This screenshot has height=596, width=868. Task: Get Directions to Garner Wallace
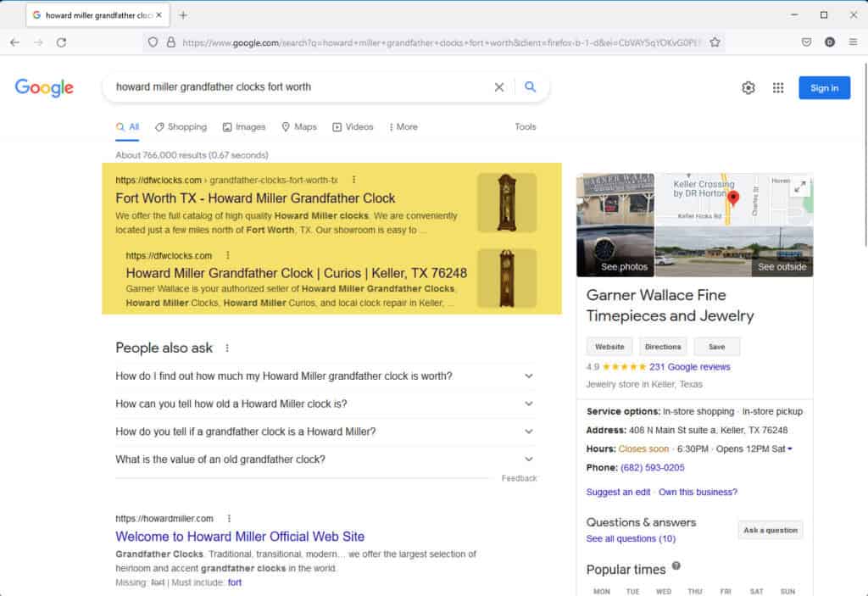tap(663, 347)
